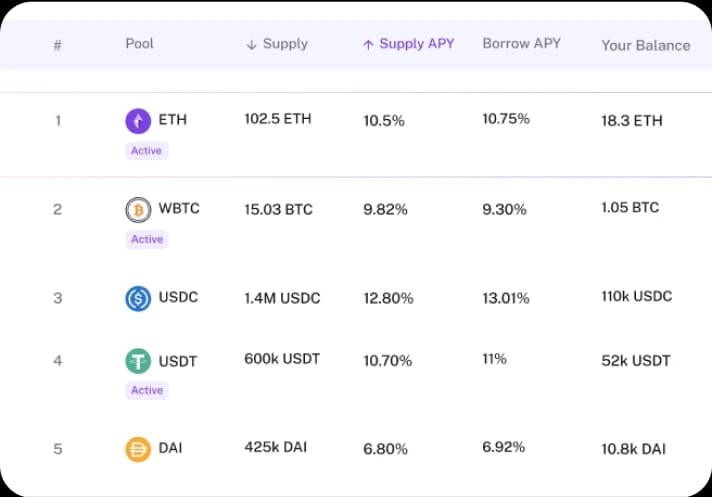Click the ETH pool coin icon
712x497 pixels.
pyautogui.click(x=138, y=121)
